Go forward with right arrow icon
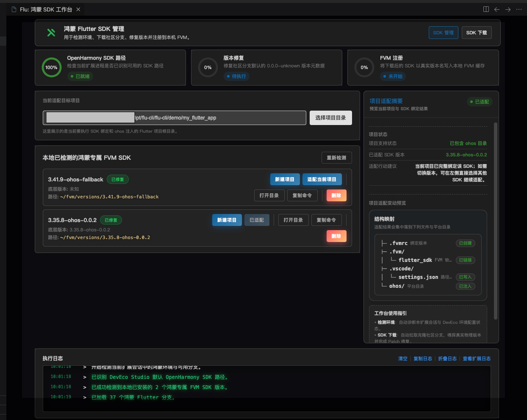Viewport: 527px width, 420px height. (508, 9)
